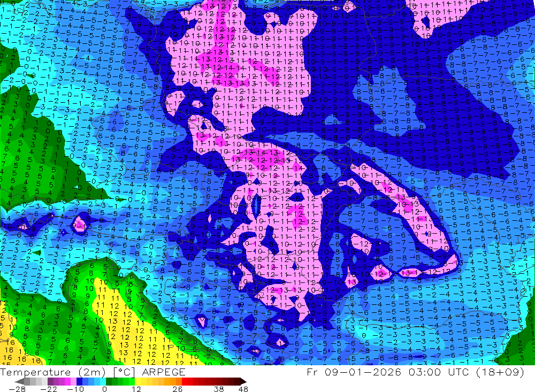Click the darkest green legend swatch right of 0
Image resolution: width=535 pixels, height=392 pixels.
109,381
